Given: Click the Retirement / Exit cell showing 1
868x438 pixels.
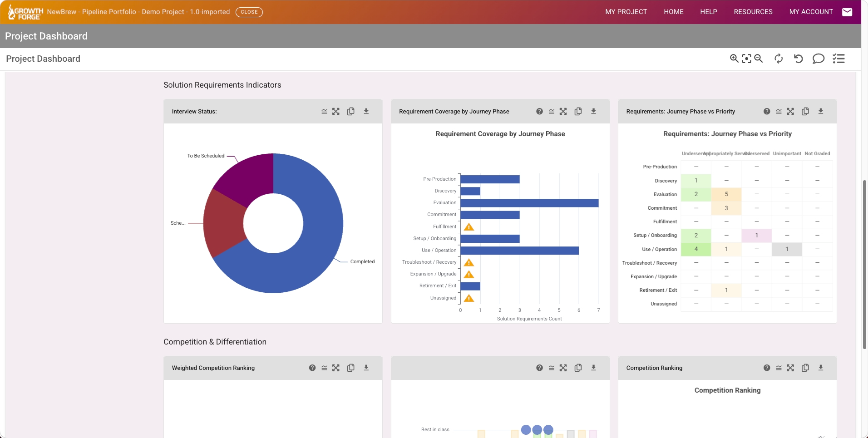Looking at the screenshot, I should coord(726,290).
